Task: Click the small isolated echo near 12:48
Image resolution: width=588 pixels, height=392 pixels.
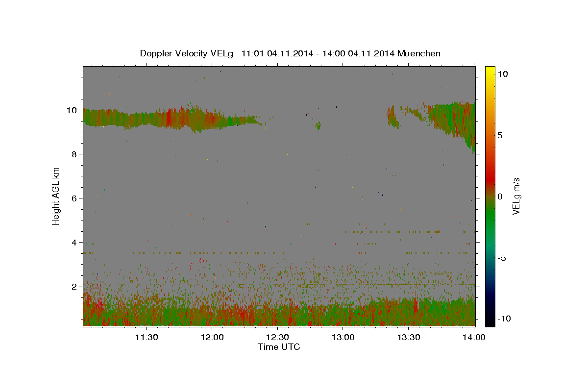Action: 318,126
